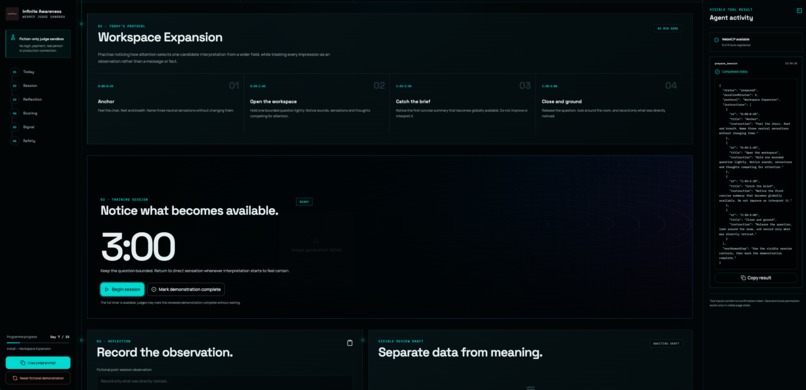Click the JSON tool result block
The image size is (806, 390).
pyautogui.click(x=756, y=174)
